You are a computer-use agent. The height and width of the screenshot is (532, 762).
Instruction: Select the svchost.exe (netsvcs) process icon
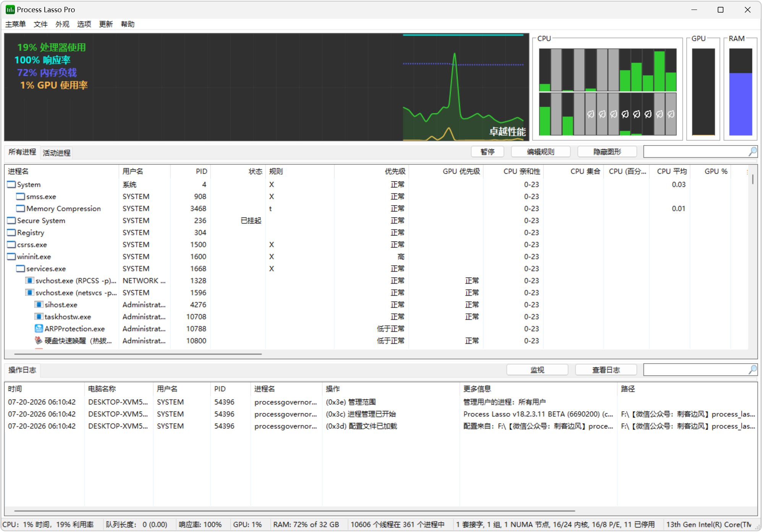[30, 293]
